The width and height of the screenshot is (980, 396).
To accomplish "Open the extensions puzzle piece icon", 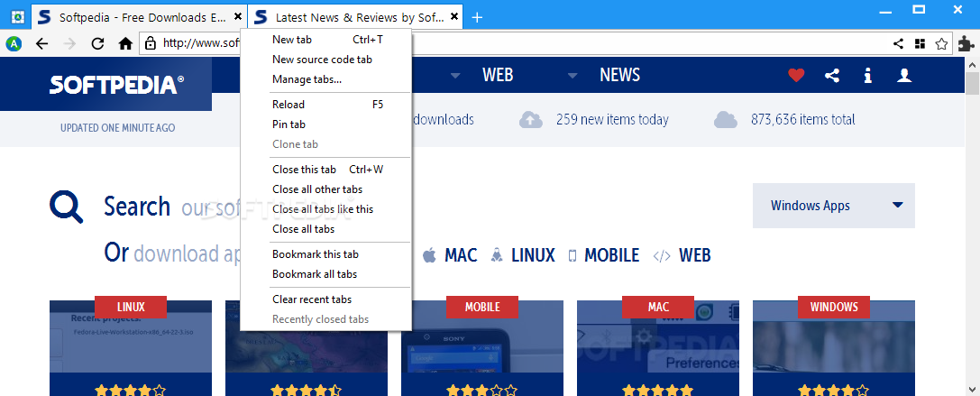I will point(966,43).
